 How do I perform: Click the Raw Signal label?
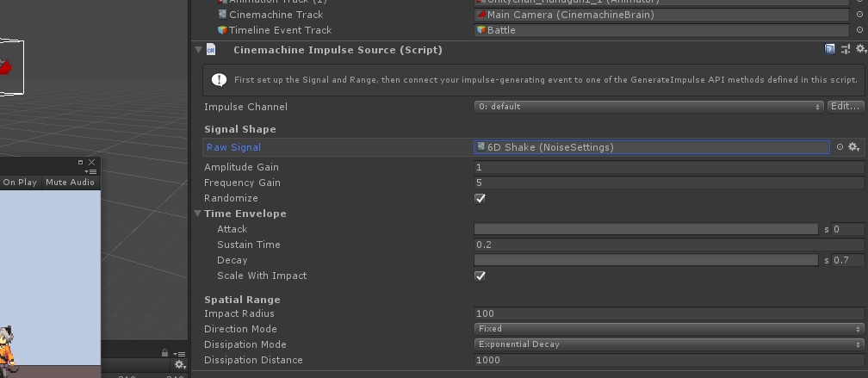[x=233, y=147]
